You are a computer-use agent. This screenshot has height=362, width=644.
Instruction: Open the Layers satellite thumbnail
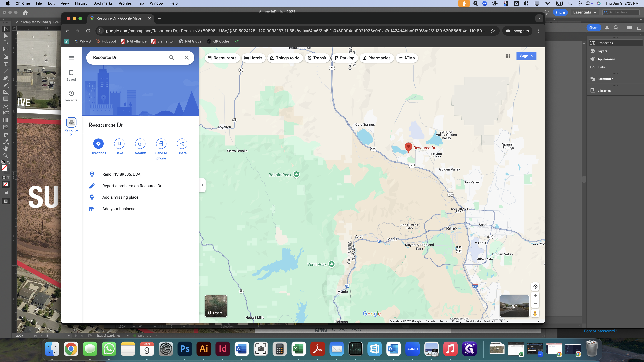pos(216,306)
